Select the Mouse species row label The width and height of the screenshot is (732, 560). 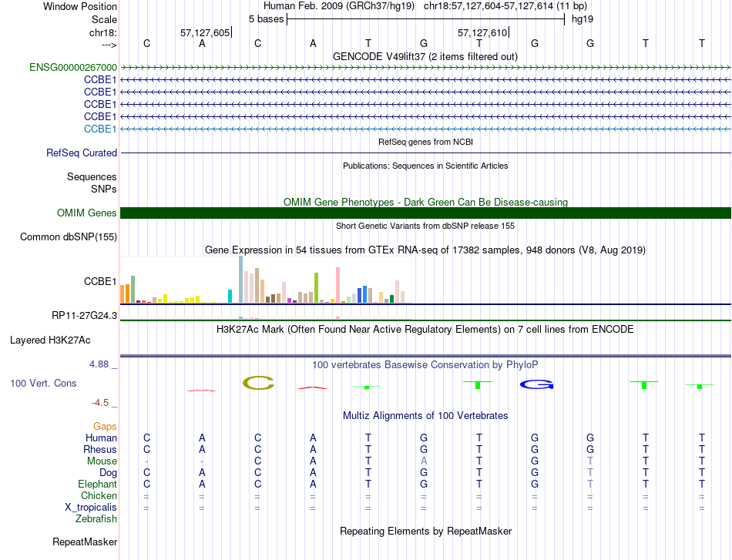(x=102, y=461)
